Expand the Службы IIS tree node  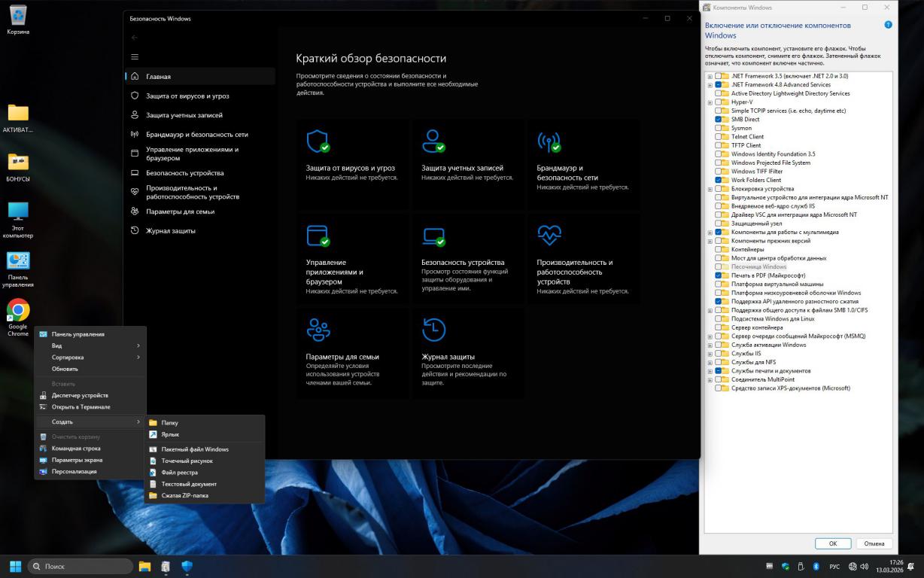(710, 354)
